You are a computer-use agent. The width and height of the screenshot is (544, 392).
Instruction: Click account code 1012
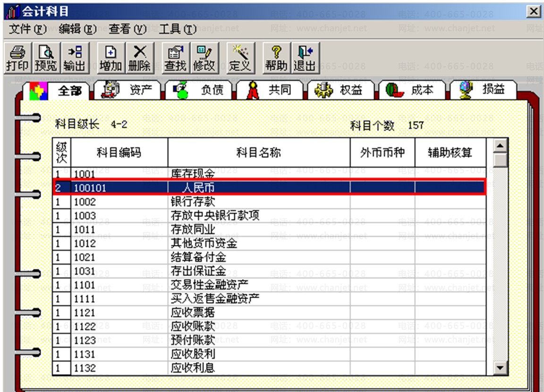coord(85,243)
